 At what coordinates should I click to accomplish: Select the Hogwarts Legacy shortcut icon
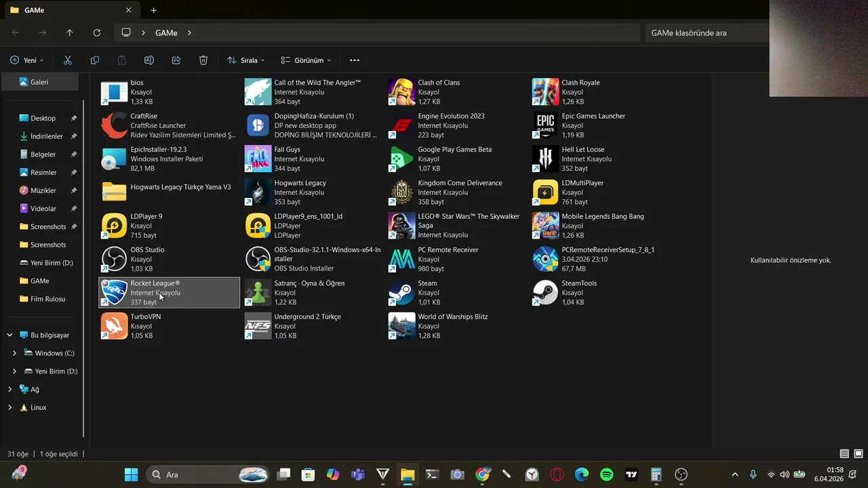pyautogui.click(x=258, y=192)
